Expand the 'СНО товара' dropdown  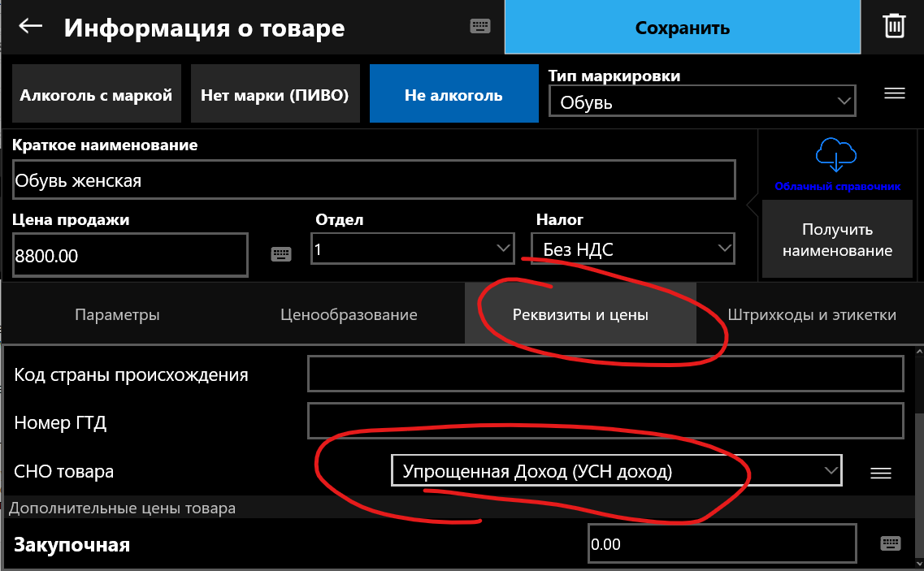pos(616,471)
